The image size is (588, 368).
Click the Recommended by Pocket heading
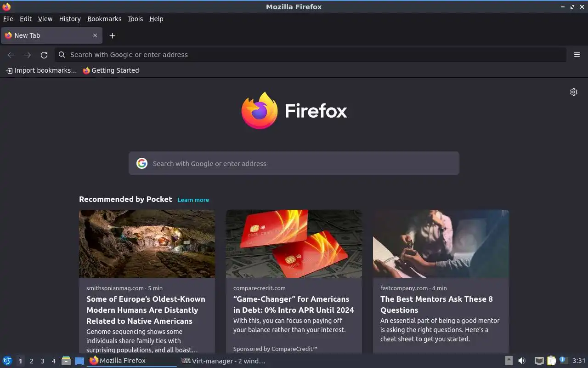(125, 199)
